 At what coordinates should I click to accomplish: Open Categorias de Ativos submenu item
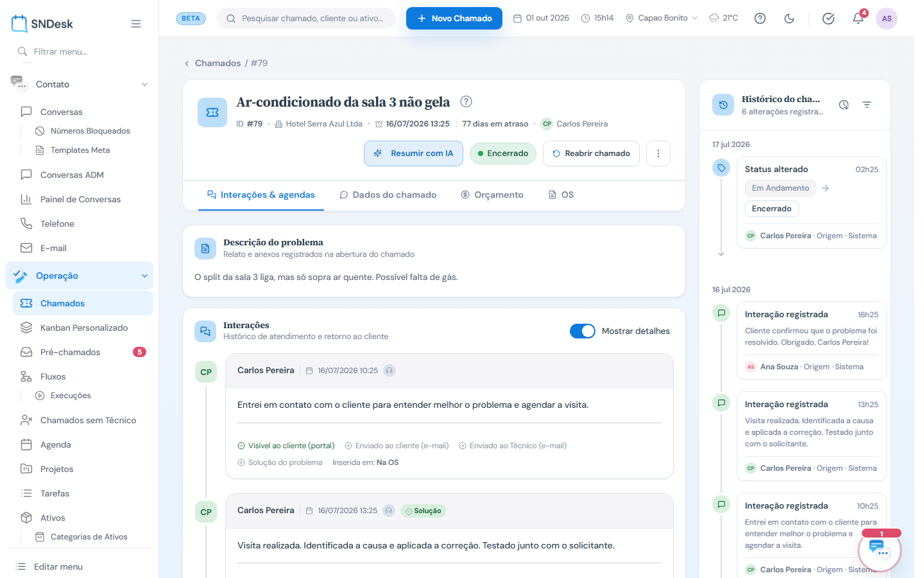pos(89,537)
